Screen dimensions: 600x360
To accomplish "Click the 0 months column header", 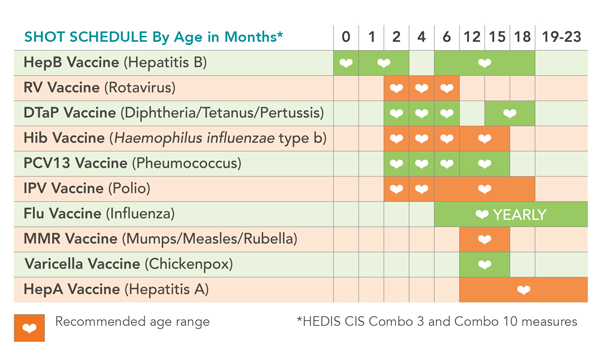I will tap(346, 37).
